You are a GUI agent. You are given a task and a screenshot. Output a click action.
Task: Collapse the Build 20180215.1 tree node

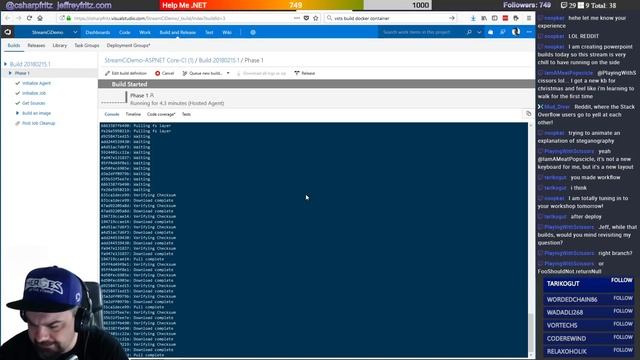click(6, 64)
